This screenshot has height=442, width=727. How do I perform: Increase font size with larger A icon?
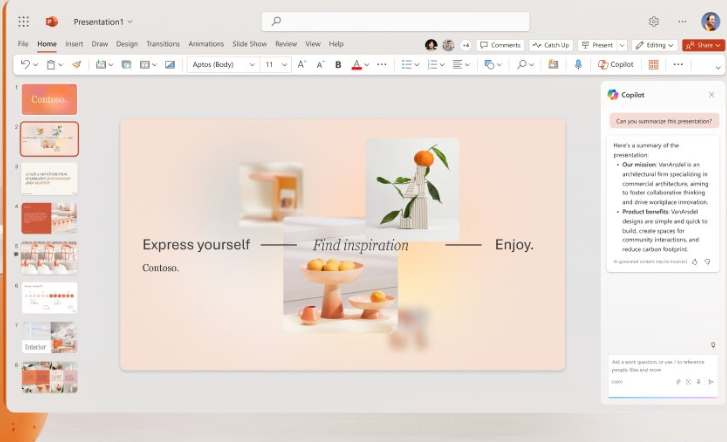pyautogui.click(x=301, y=64)
